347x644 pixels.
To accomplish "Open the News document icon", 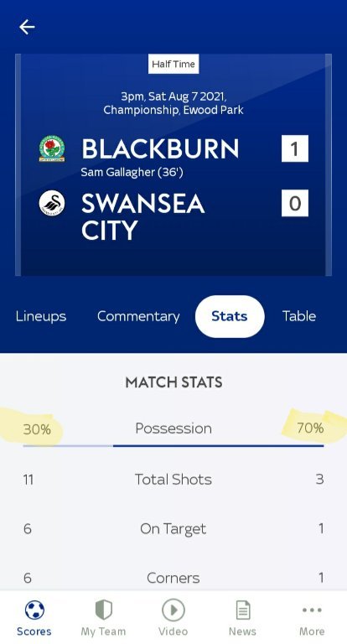I will pyautogui.click(x=243, y=610).
